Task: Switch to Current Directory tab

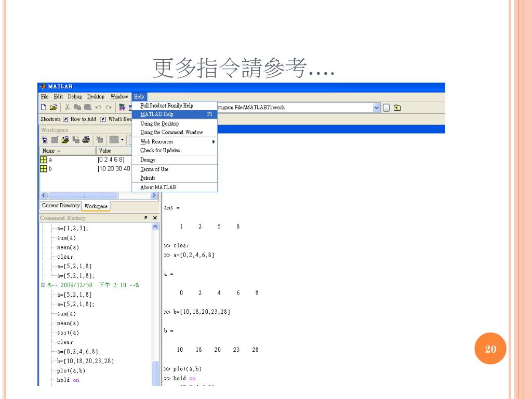Action: (x=61, y=206)
